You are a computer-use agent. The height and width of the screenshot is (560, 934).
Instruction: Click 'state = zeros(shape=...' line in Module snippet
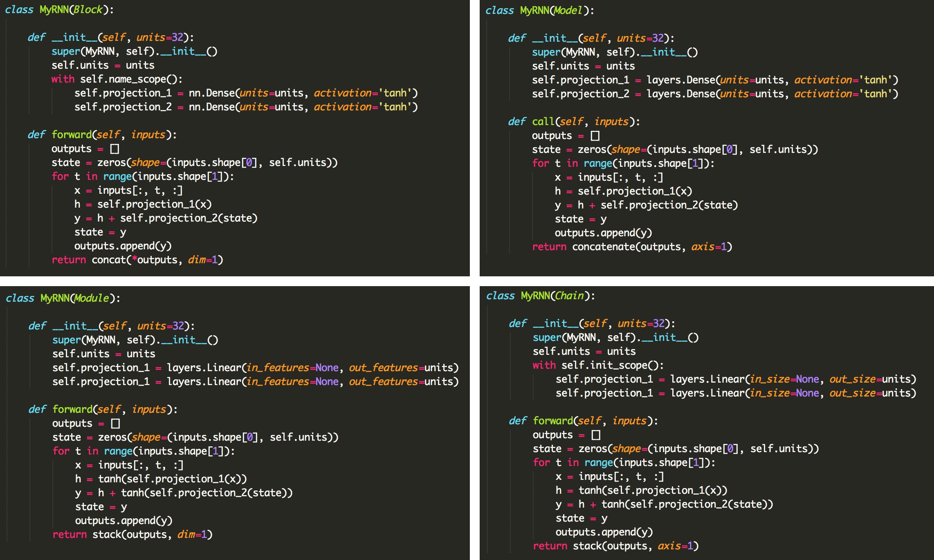point(195,437)
